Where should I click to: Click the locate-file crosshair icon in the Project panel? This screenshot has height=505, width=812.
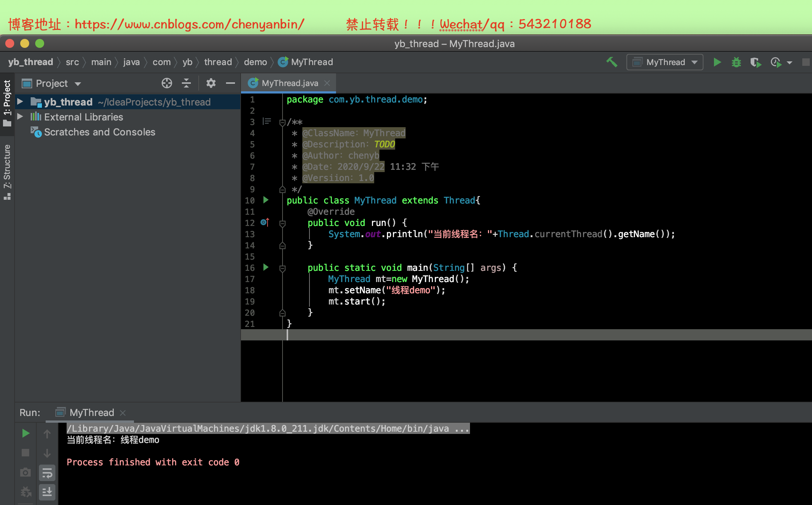point(167,83)
